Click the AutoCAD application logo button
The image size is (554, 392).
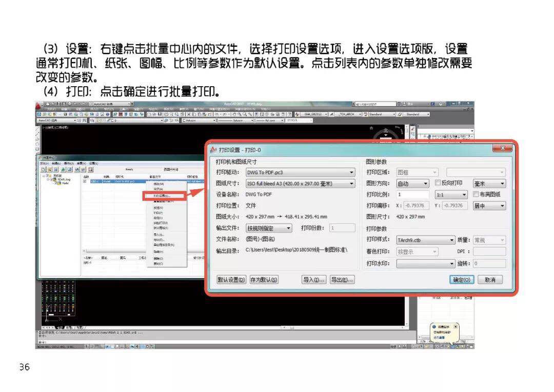(38, 105)
